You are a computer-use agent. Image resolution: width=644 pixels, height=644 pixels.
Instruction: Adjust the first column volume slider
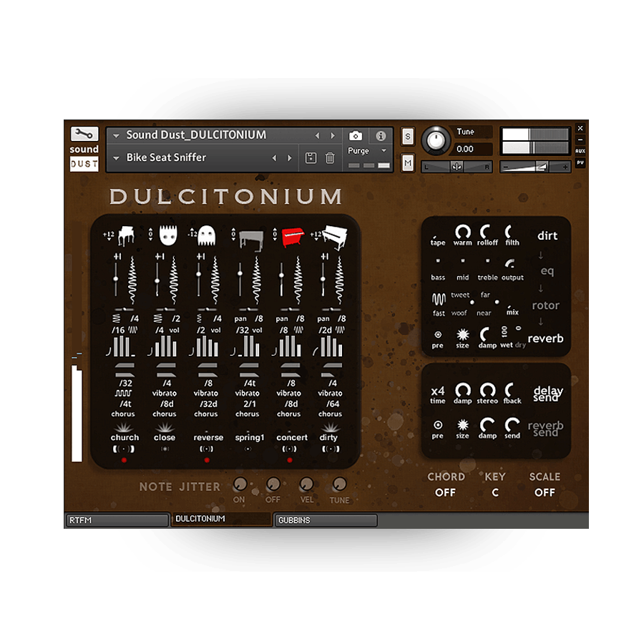pos(116,279)
